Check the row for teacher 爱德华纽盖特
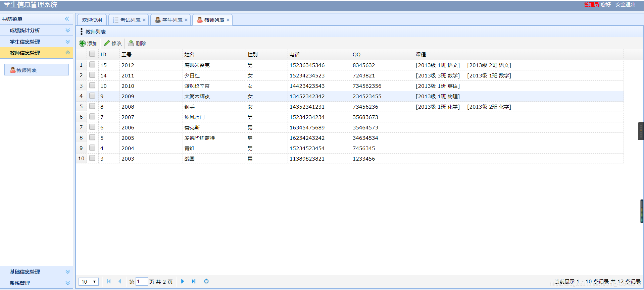 [x=92, y=137]
